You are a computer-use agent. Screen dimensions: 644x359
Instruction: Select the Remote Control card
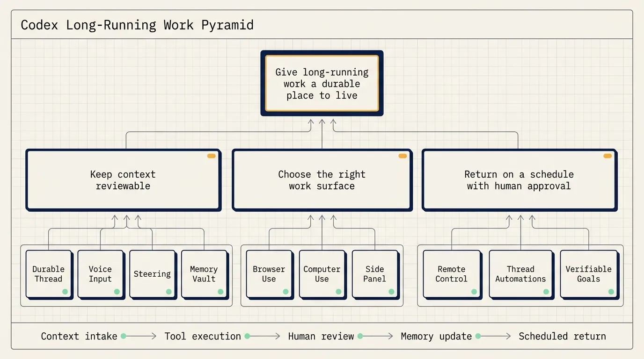452,274
